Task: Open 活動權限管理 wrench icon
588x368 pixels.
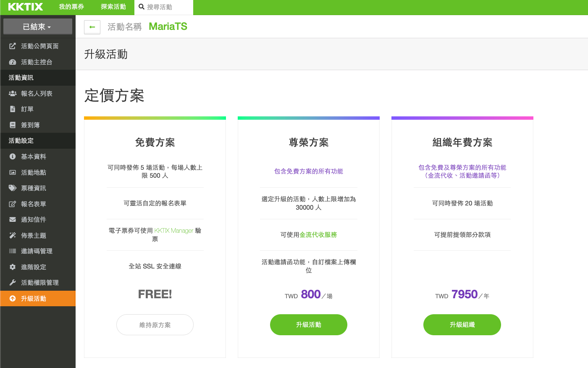Action: [13, 283]
